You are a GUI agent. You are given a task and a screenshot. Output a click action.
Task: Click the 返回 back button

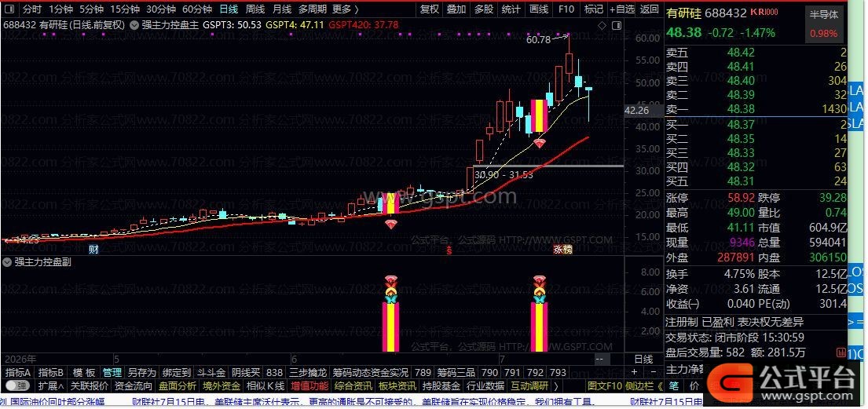[x=650, y=9]
